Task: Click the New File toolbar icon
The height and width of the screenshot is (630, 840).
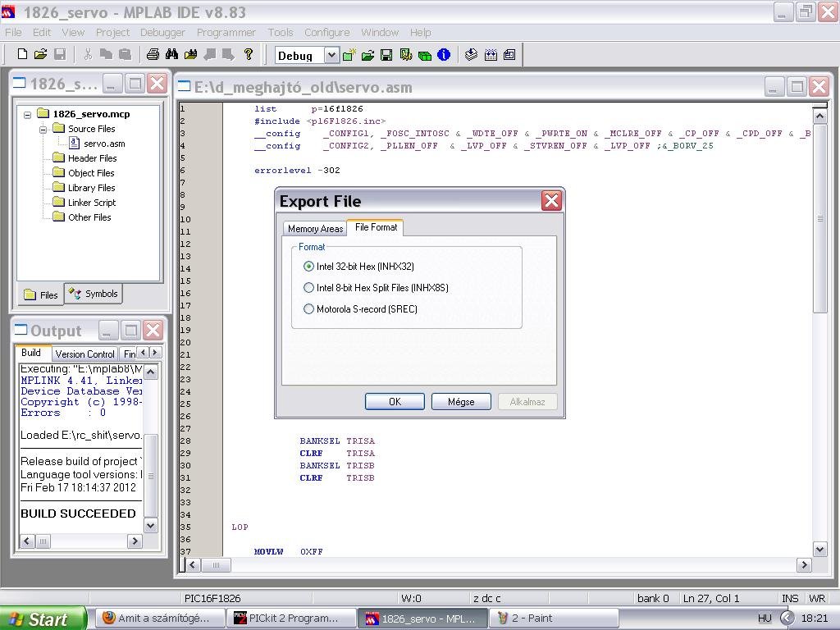Action: [22, 54]
